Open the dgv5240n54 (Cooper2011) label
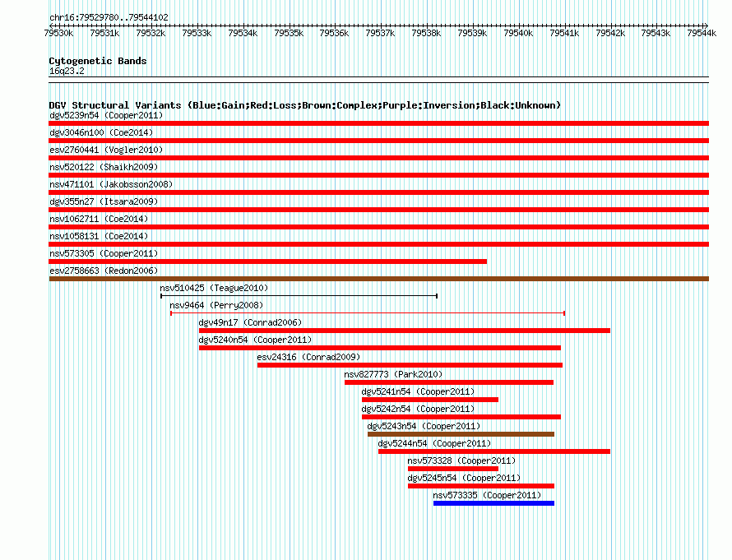This screenshot has height=560, width=732. pyautogui.click(x=255, y=340)
